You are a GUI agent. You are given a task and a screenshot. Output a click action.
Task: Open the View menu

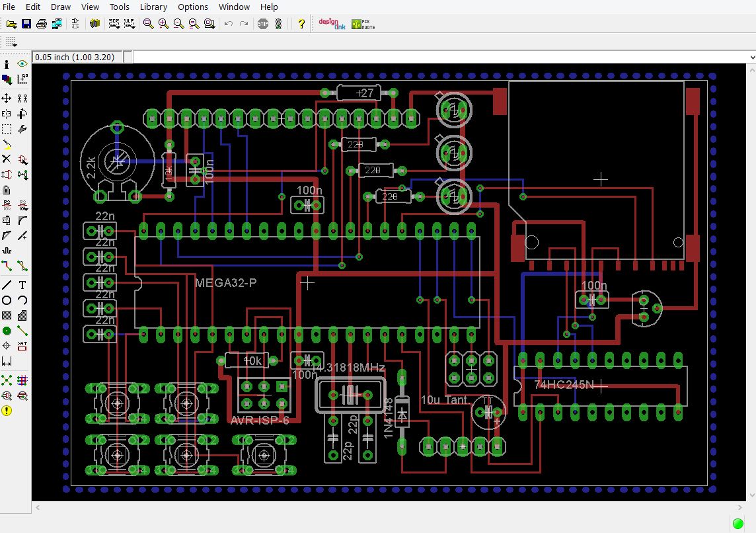(x=90, y=7)
